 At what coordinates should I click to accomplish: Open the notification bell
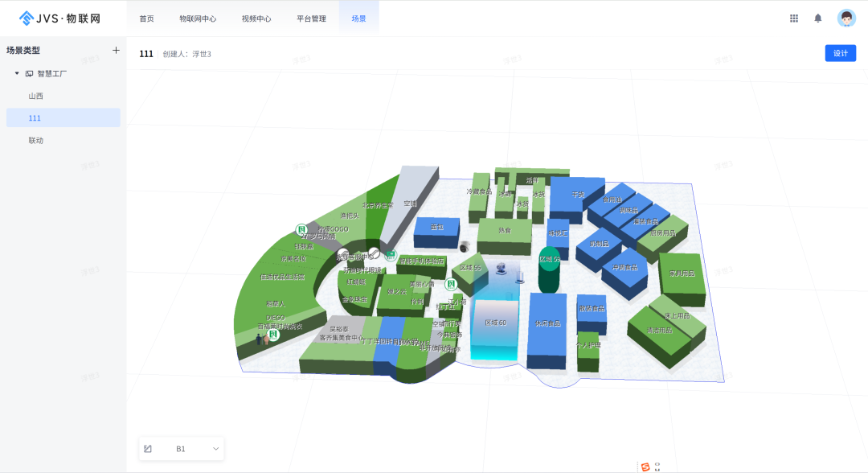click(x=817, y=19)
